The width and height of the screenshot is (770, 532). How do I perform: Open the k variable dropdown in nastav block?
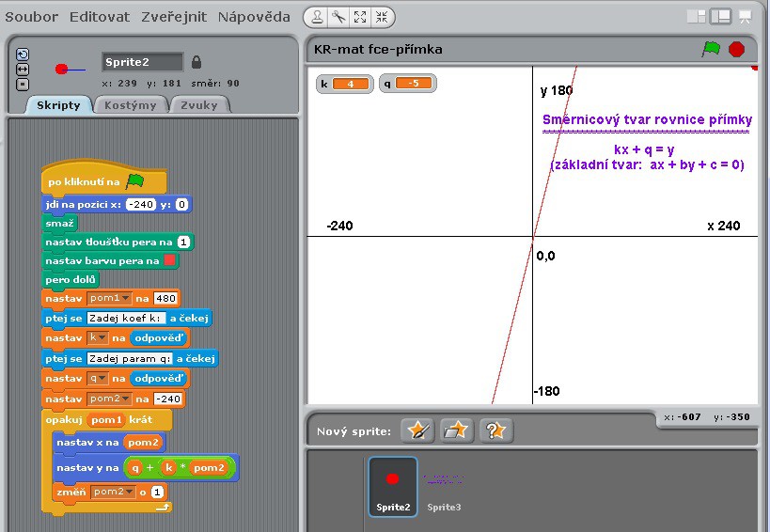coord(100,337)
